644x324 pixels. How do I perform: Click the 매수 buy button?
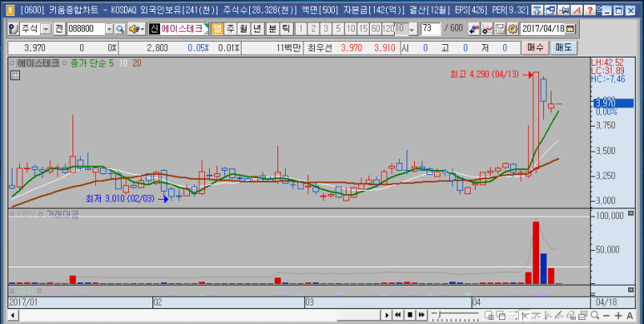click(x=536, y=47)
